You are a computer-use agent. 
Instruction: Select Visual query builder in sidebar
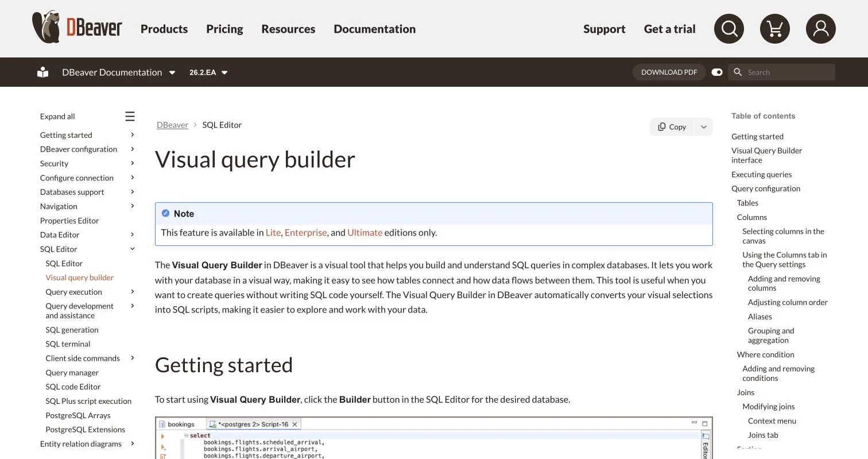pos(80,277)
